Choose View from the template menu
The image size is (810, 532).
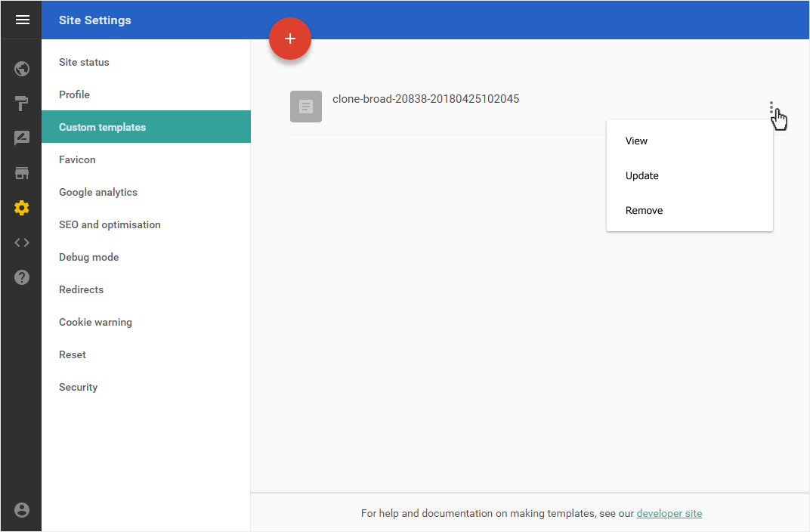690,141
